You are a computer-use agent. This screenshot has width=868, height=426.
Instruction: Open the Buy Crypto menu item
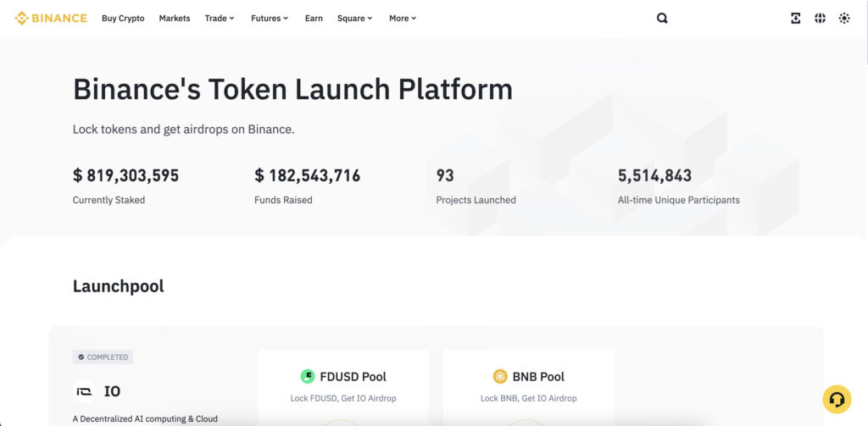pos(123,19)
